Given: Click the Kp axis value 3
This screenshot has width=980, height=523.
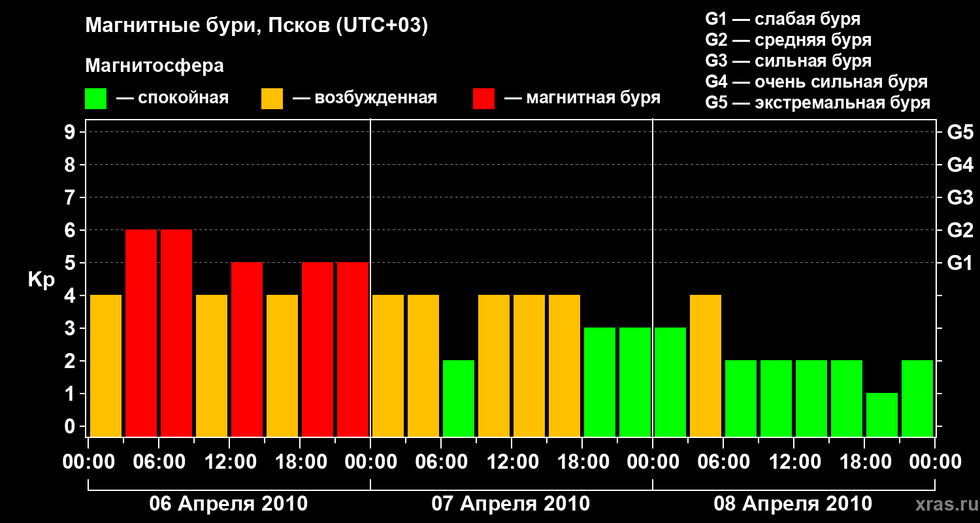Looking at the screenshot, I should tap(71, 329).
